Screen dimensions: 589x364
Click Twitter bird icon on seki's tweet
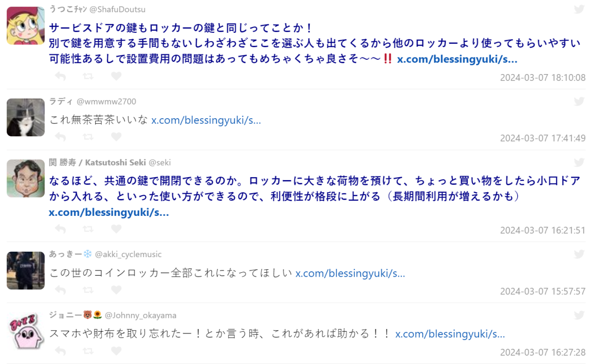tap(579, 162)
